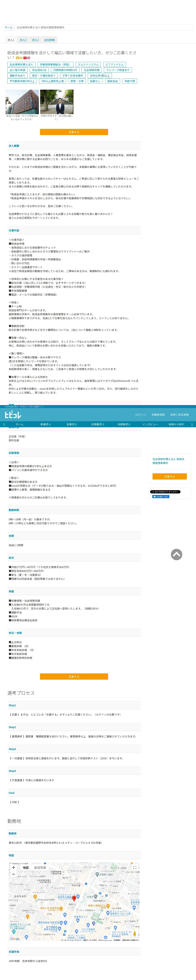Click the 年齢不問 tag
Image resolution: width=196 pixels, height=980 pixels.
(x=130, y=81)
